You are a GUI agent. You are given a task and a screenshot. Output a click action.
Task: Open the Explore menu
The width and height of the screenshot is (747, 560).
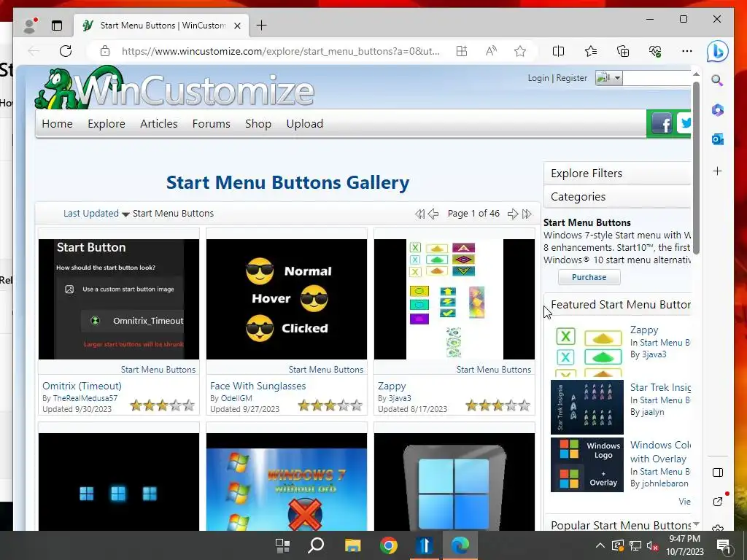pyautogui.click(x=107, y=124)
